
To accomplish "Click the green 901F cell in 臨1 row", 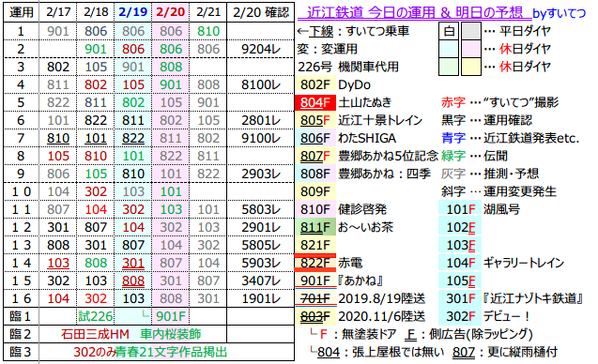I will pyautogui.click(x=171, y=316).
